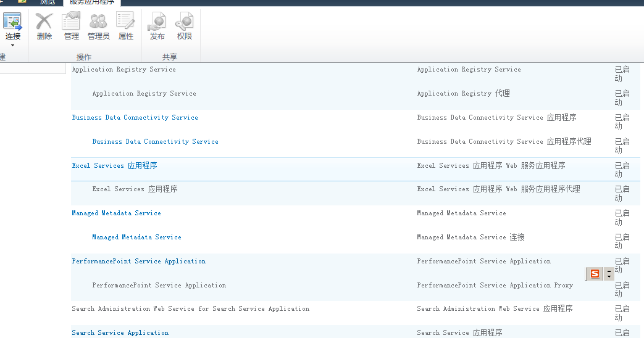Click the Sogou input method S icon

[x=595, y=274]
